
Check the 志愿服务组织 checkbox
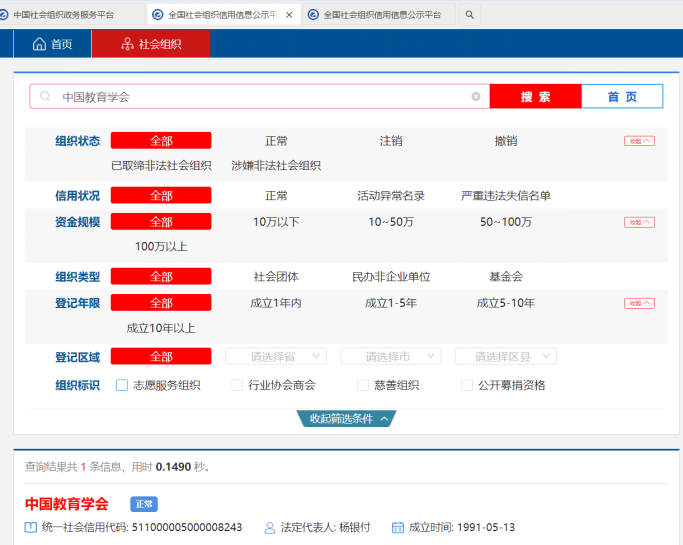coord(122,385)
